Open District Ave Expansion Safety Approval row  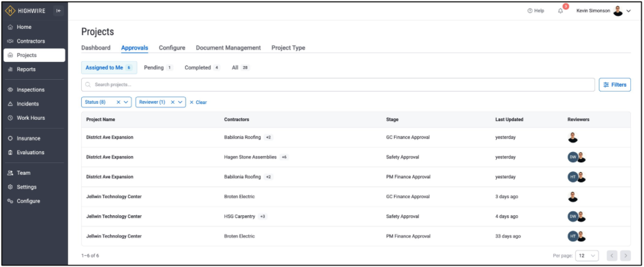tap(356, 158)
